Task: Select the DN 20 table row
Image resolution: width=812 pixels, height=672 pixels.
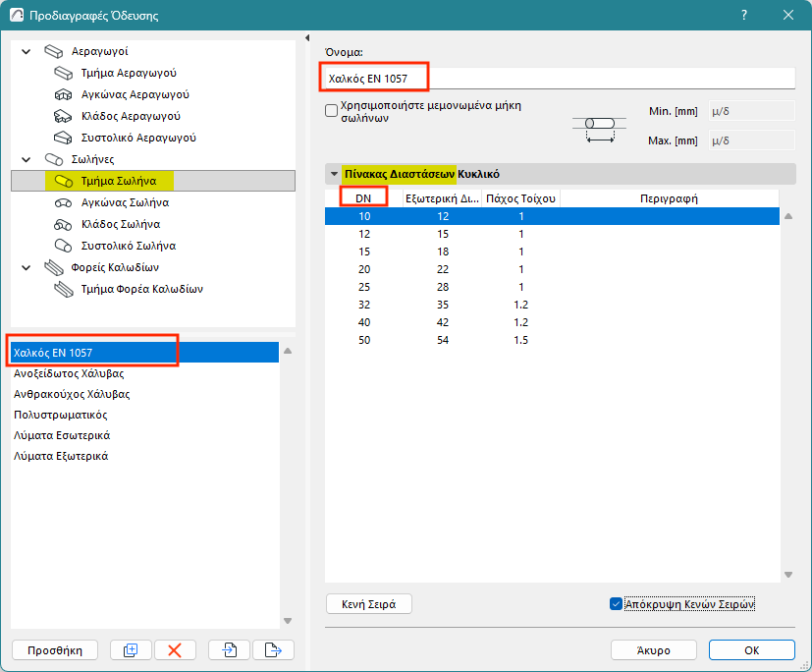Action: 552,269
